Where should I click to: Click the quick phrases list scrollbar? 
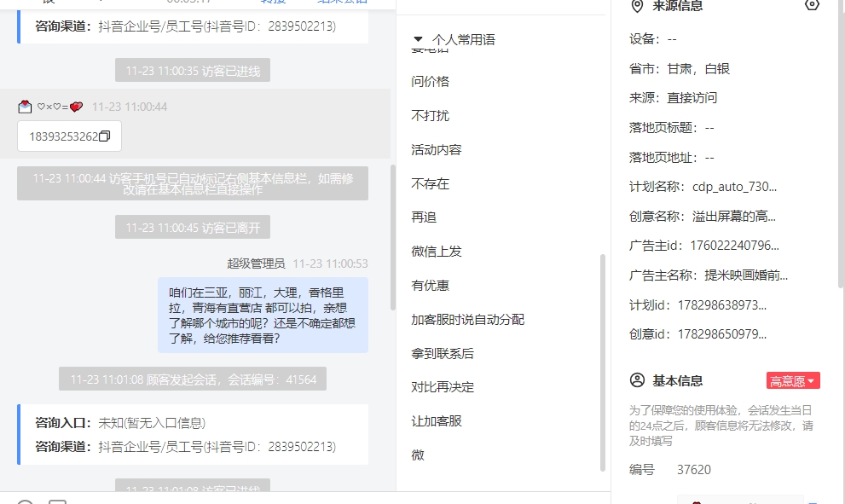coord(603,362)
